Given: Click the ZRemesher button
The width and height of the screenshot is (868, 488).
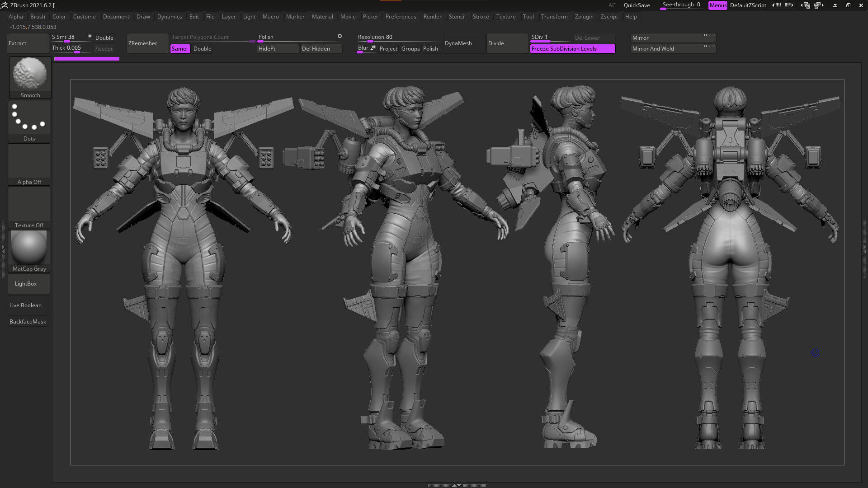Looking at the screenshot, I should pos(147,43).
